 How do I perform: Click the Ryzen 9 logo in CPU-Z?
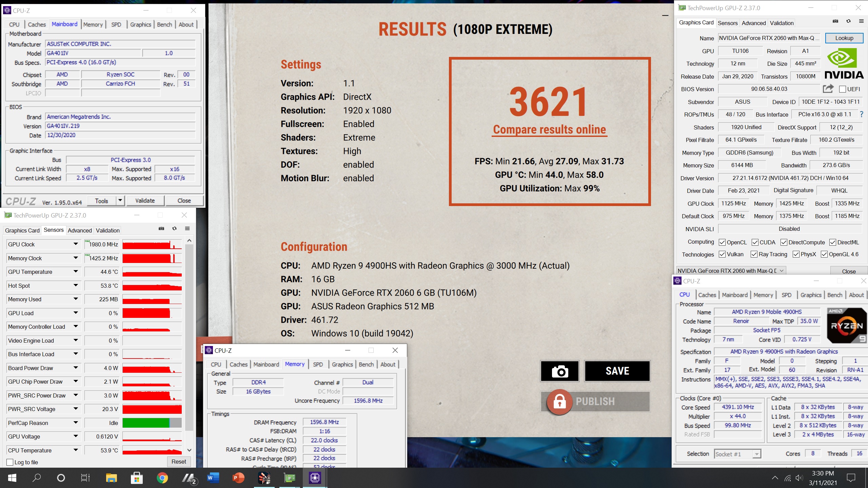[847, 326]
